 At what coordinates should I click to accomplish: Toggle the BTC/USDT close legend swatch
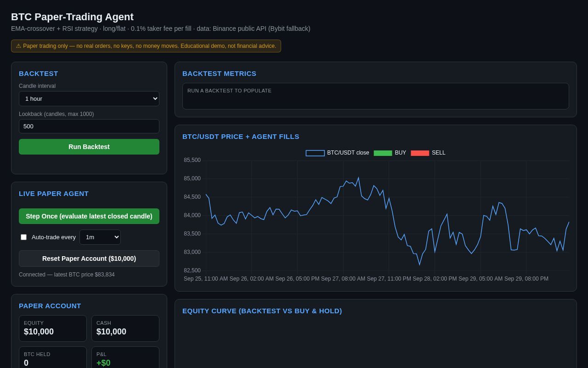point(315,153)
